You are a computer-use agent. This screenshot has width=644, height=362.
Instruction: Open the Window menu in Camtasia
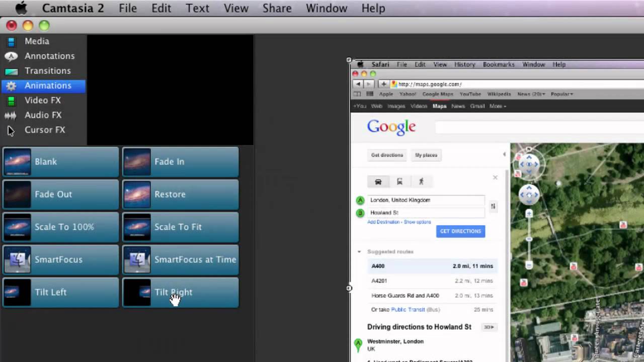pos(326,9)
